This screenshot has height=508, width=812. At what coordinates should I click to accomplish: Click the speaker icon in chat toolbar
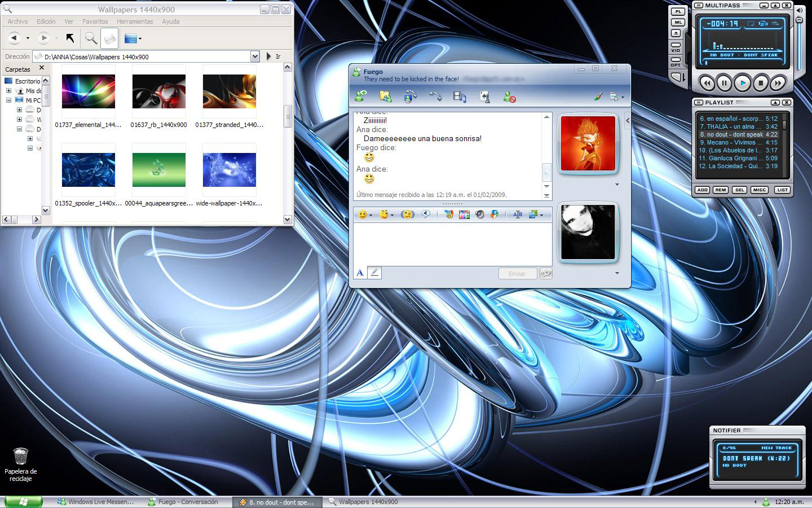479,214
